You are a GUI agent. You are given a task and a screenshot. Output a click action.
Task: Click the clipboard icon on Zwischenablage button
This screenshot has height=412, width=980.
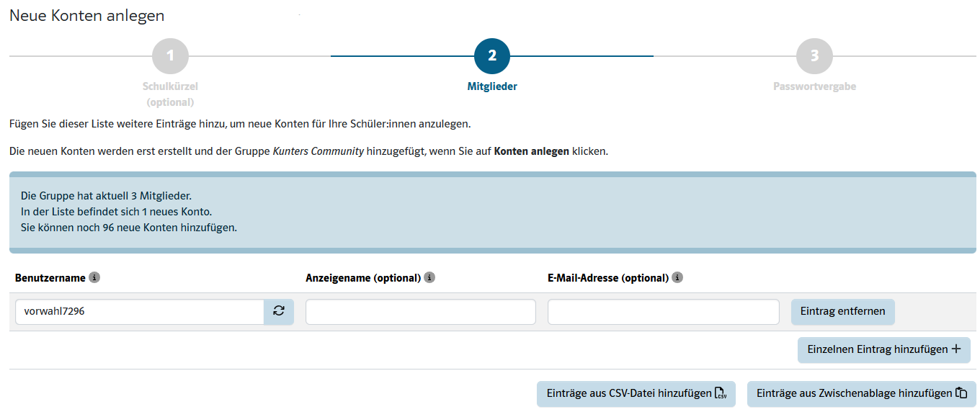[x=961, y=393]
